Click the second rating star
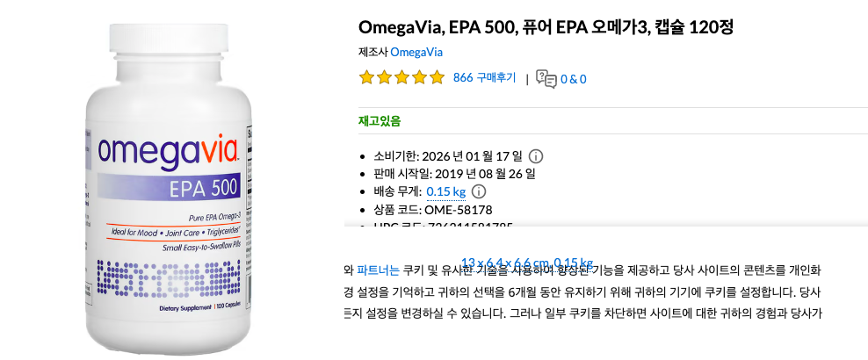This screenshot has width=868, height=360. [x=385, y=78]
